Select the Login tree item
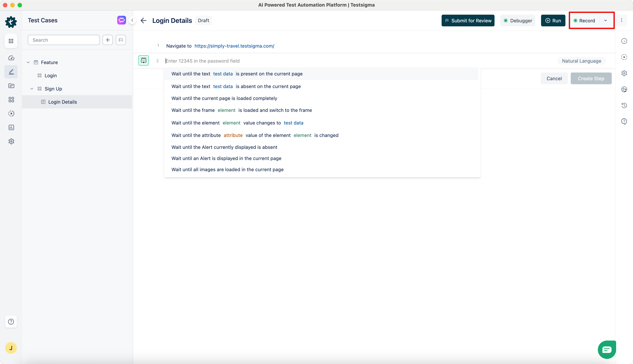The image size is (633, 364). 51,75
